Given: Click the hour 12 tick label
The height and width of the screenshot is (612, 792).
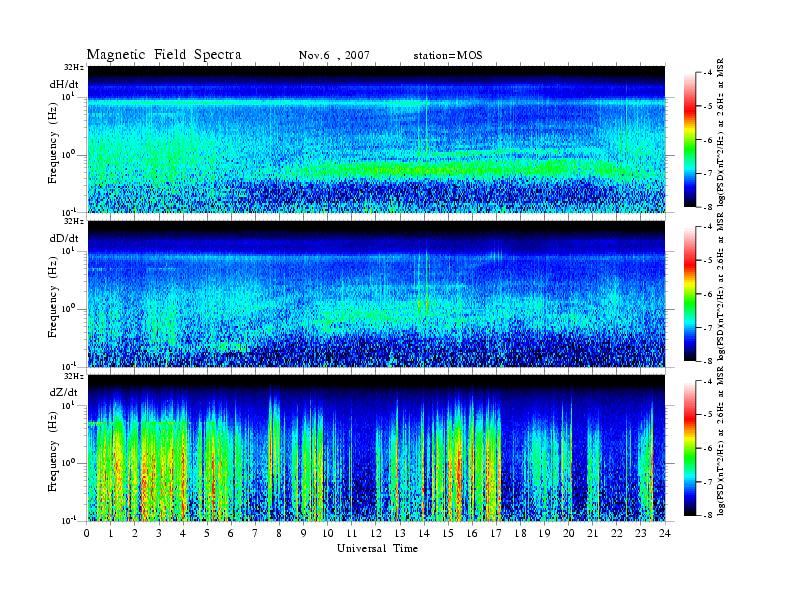Looking at the screenshot, I should [376, 534].
